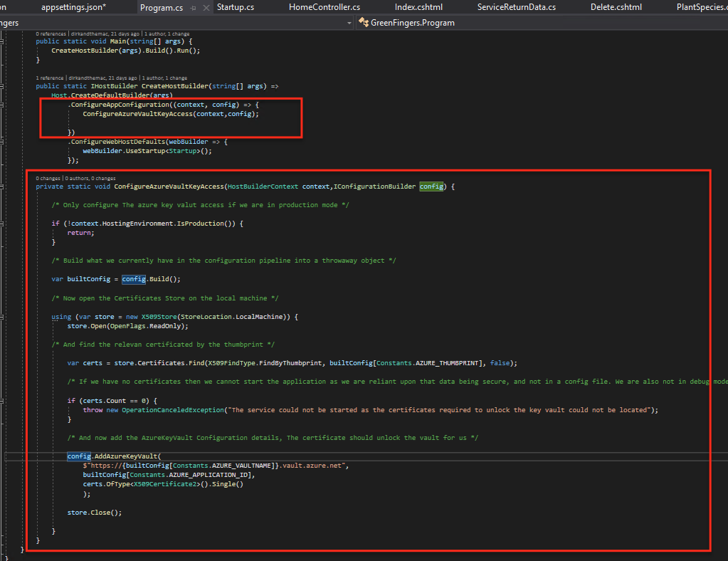
Task: Select the ServiceReturnData.cs tab
Action: coord(516,7)
